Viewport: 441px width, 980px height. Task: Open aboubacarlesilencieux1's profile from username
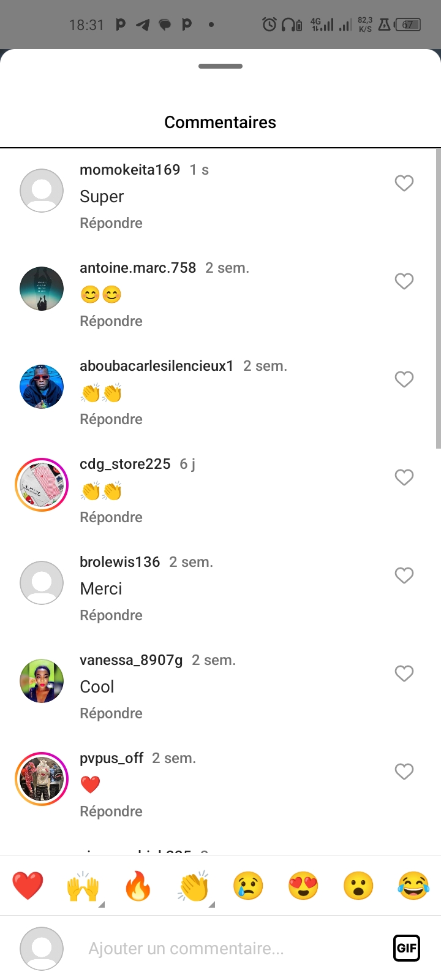point(156,366)
